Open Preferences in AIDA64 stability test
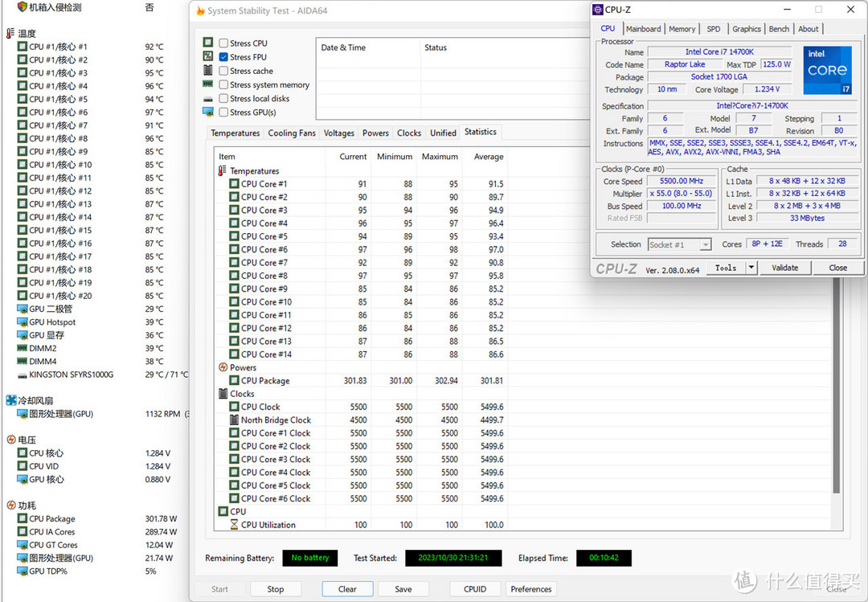Image resolution: width=868 pixels, height=602 pixels. 531,589
